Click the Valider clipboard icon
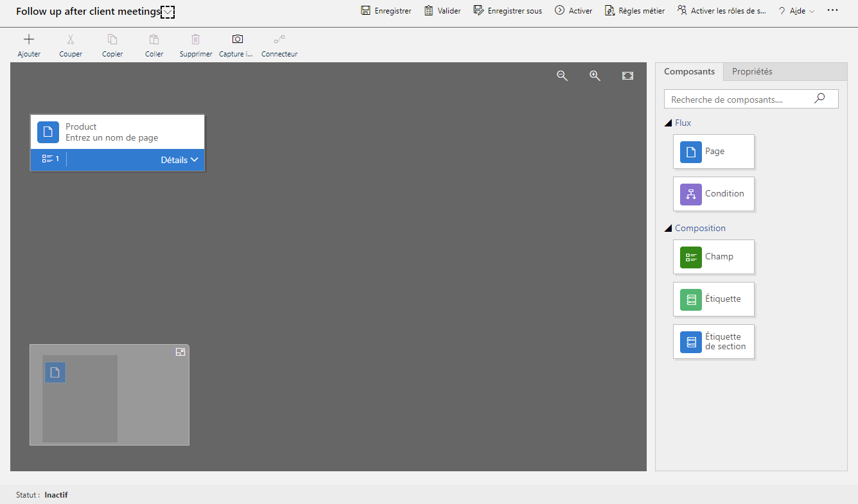858x504 pixels. (x=428, y=10)
